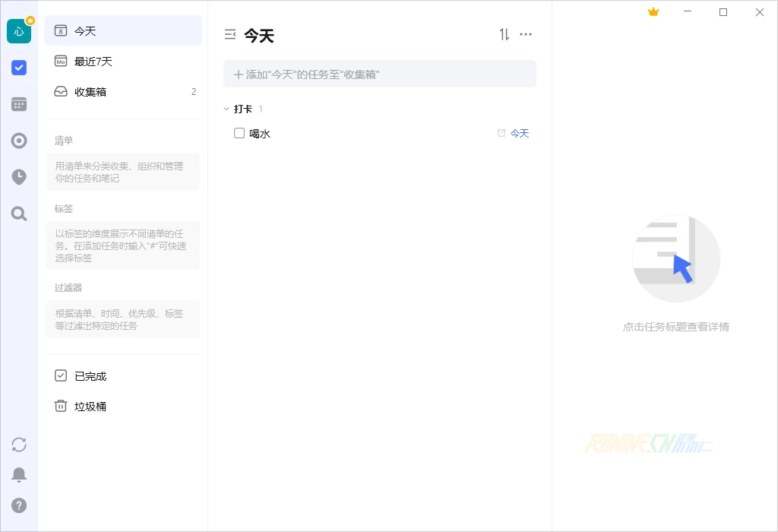Viewport: 778px width, 532px height.
Task: Click the premium crown icon
Action: pos(653,12)
